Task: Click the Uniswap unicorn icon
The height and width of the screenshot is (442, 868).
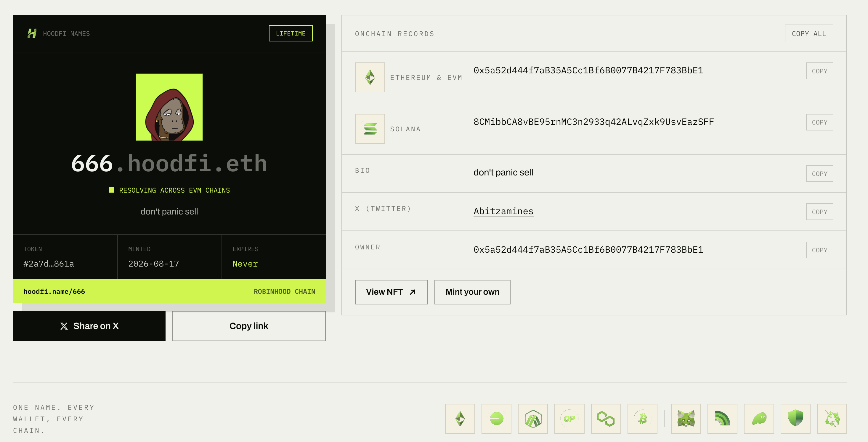Action: click(832, 418)
